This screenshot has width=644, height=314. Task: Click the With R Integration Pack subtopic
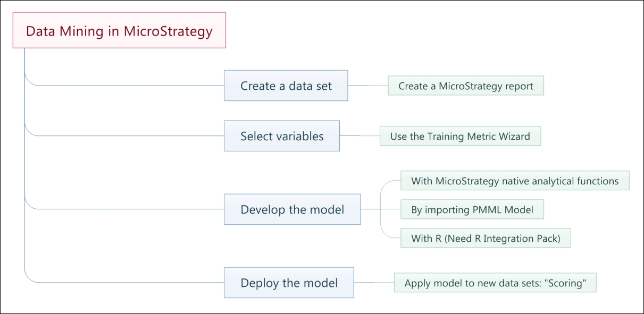(x=486, y=238)
